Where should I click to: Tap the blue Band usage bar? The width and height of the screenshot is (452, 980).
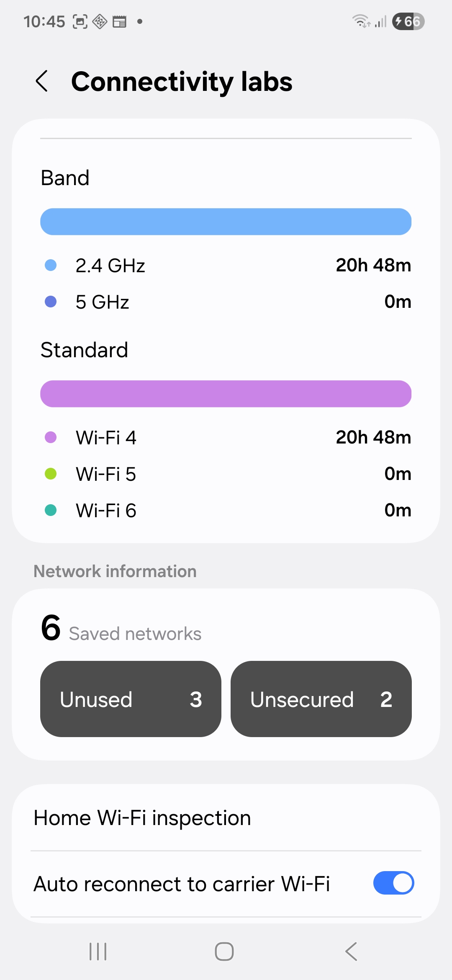(x=226, y=222)
